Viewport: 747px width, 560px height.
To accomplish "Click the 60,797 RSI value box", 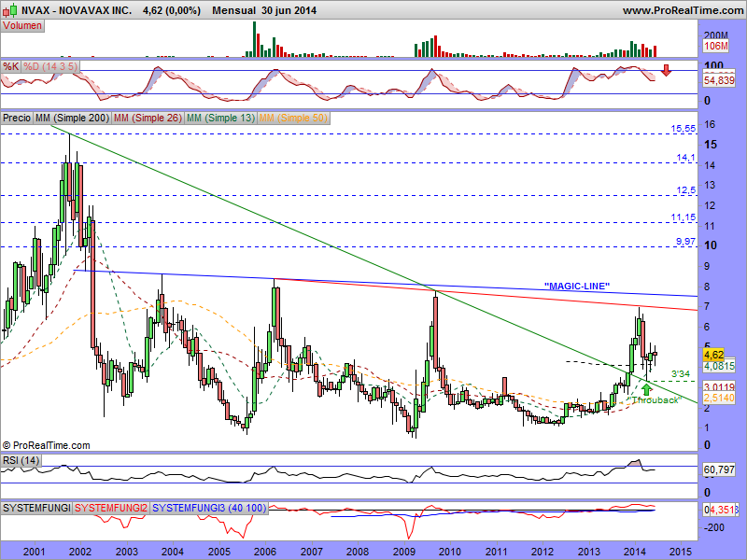I will pyautogui.click(x=719, y=469).
